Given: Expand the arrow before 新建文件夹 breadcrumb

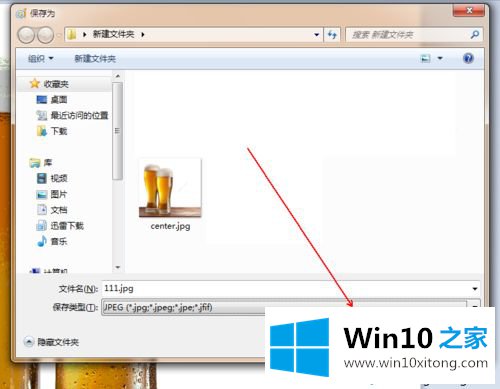Looking at the screenshot, I should coord(84,34).
